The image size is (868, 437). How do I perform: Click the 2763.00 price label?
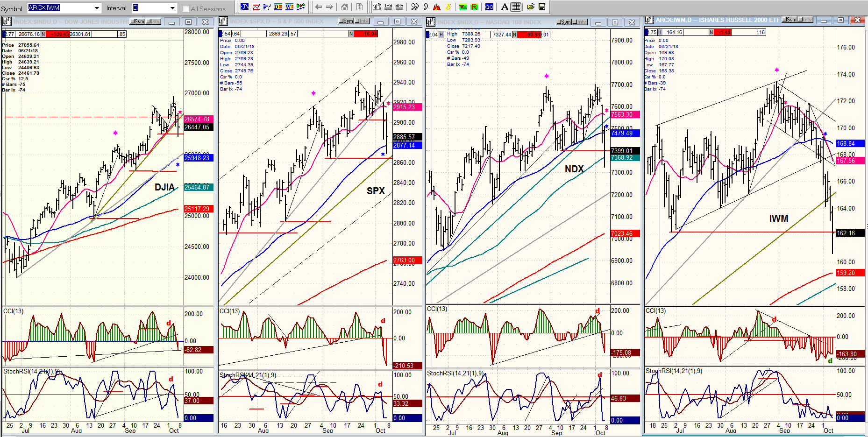pos(407,260)
